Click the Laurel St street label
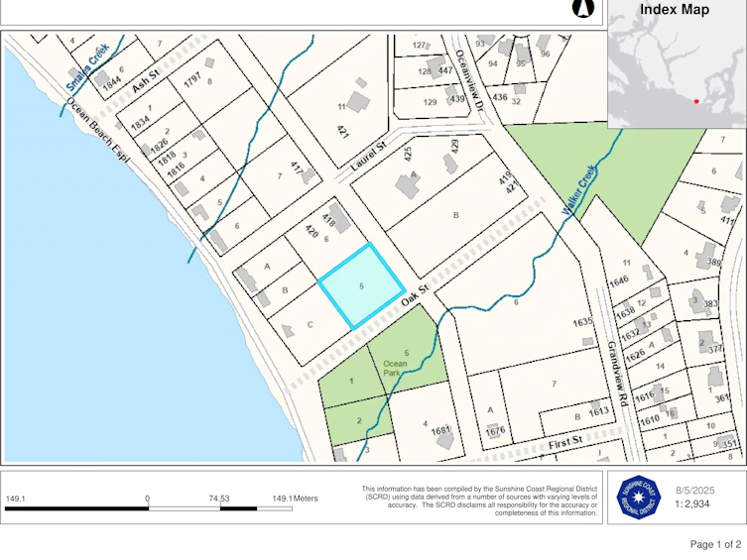The height and width of the screenshot is (560, 747). [x=369, y=156]
